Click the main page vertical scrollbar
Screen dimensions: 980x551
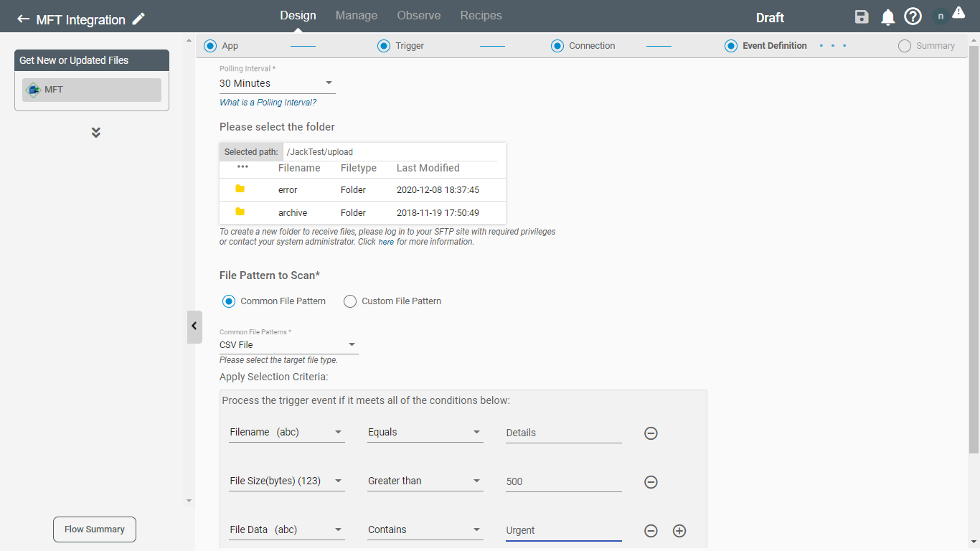974,248
